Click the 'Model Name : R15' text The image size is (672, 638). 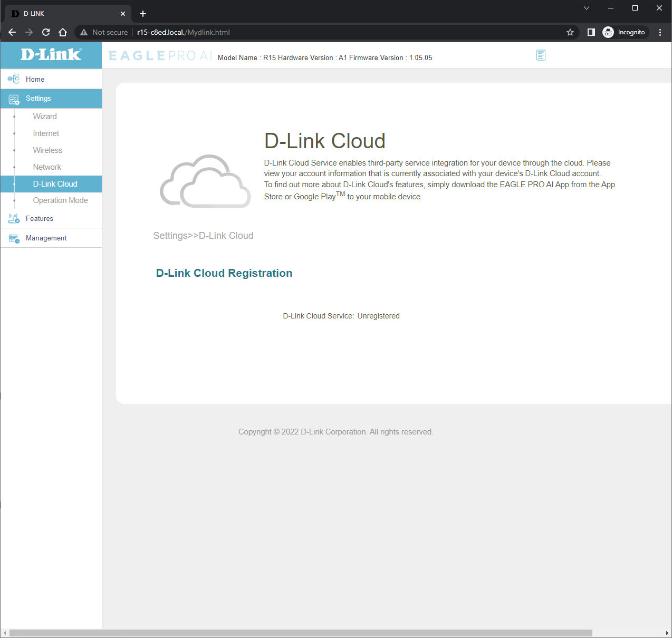(x=246, y=58)
